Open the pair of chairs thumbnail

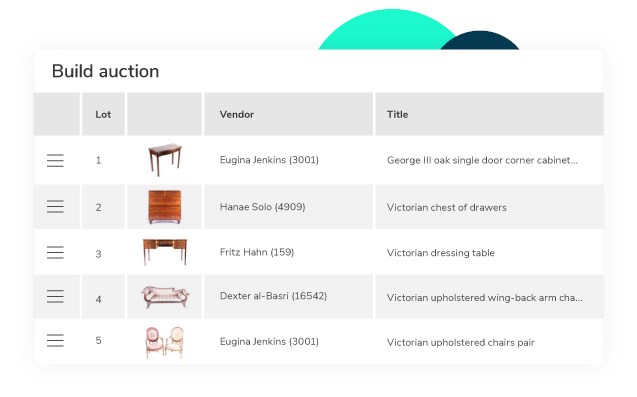pos(165,342)
